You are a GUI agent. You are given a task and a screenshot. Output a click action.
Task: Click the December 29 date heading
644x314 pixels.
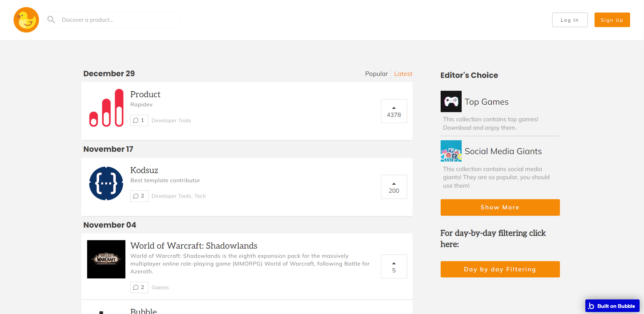click(x=109, y=74)
